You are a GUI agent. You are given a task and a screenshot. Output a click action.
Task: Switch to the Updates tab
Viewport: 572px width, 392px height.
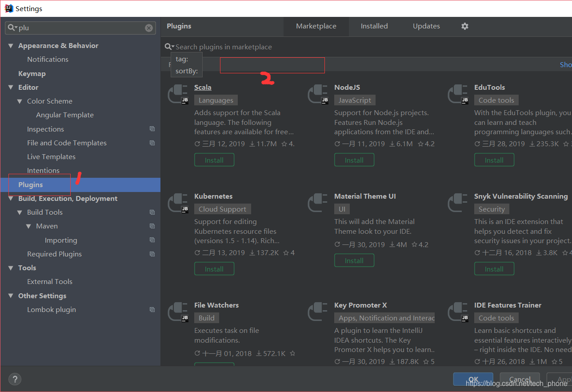(426, 26)
